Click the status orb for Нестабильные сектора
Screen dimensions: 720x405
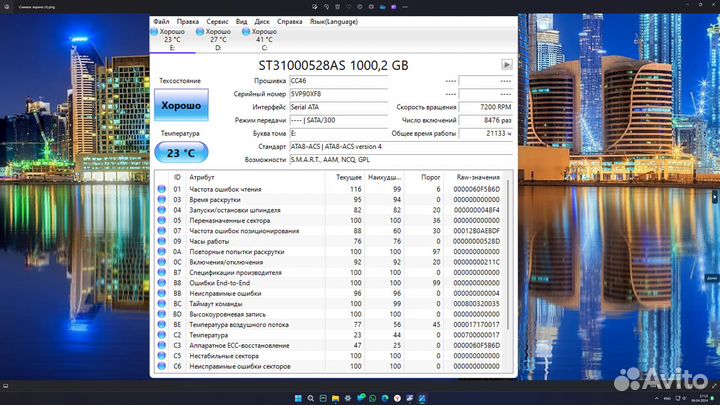(x=162, y=355)
